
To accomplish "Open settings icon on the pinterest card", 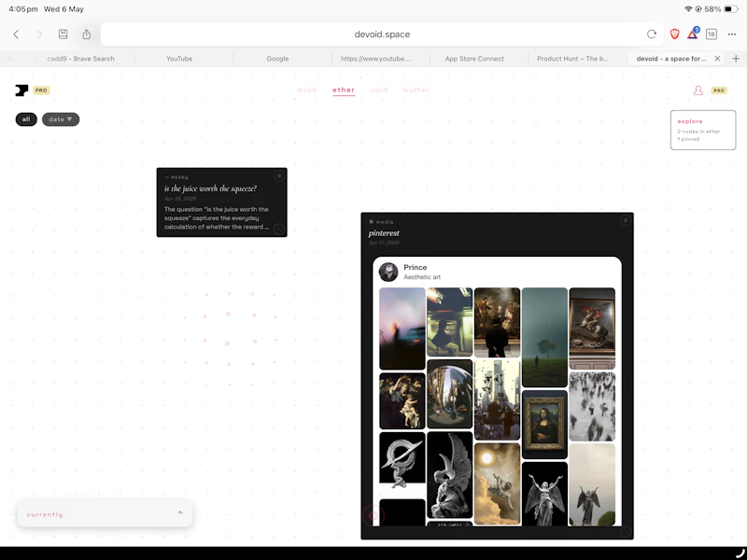I will coord(626,220).
